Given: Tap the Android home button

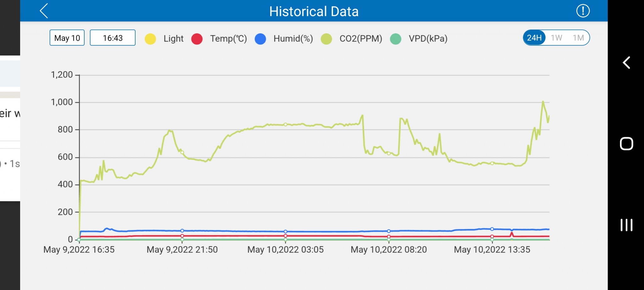Looking at the screenshot, I should tap(626, 144).
